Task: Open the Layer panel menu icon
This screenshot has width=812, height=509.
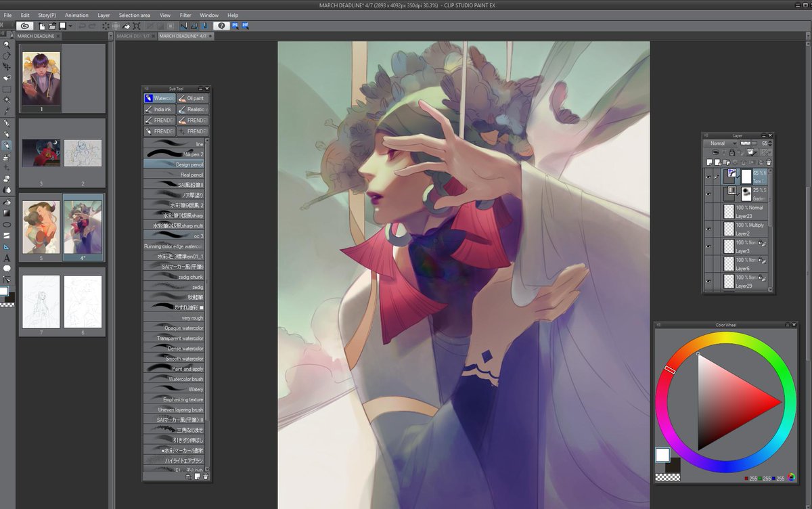Action: [706, 135]
